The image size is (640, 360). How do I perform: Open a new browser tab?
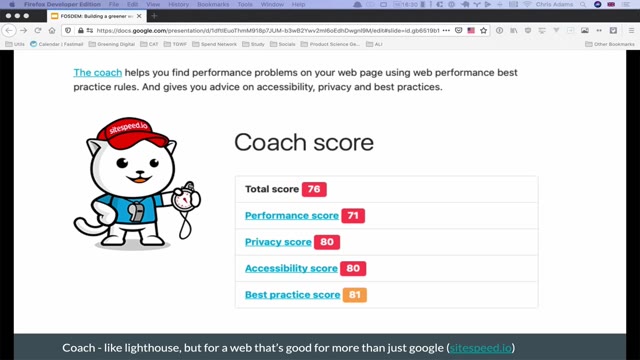154,16
